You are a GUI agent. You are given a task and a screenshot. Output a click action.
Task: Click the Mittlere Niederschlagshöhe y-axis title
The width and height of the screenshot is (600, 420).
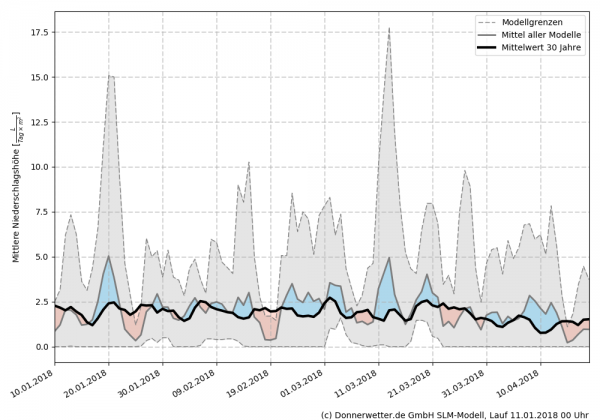pyautogui.click(x=16, y=192)
